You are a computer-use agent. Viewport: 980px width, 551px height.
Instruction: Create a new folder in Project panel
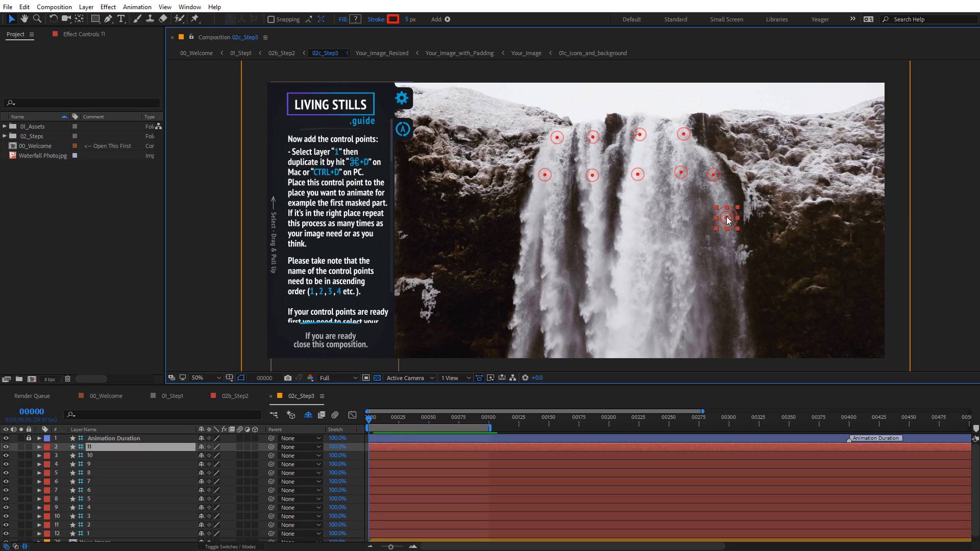19,379
